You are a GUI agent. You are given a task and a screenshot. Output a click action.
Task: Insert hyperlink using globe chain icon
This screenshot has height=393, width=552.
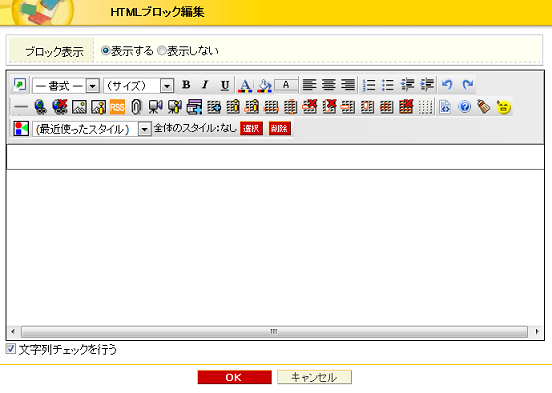pos(40,107)
